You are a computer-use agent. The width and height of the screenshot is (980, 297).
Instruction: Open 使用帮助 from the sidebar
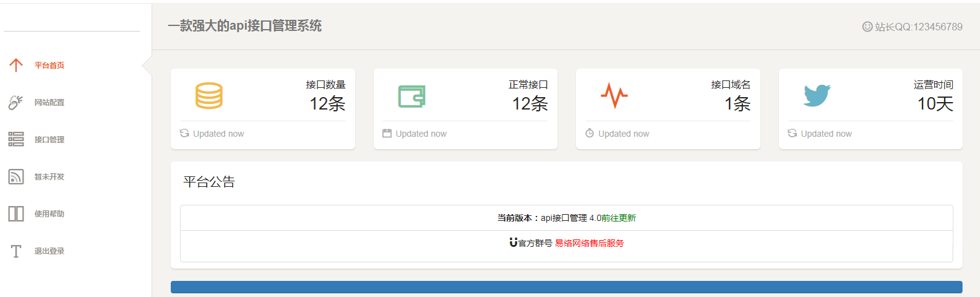pos(49,214)
